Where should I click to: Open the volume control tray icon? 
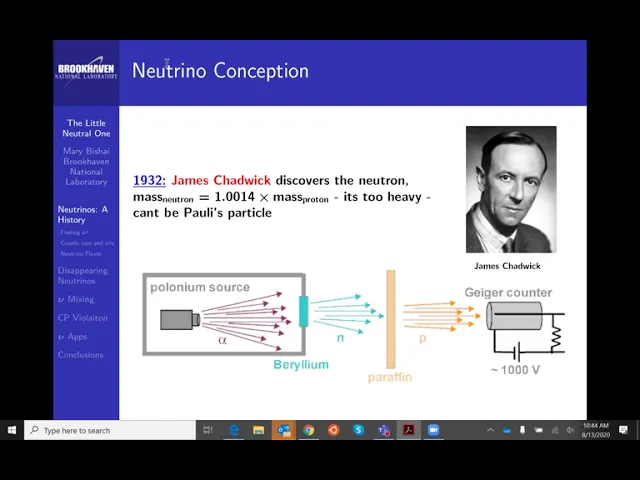[570, 430]
